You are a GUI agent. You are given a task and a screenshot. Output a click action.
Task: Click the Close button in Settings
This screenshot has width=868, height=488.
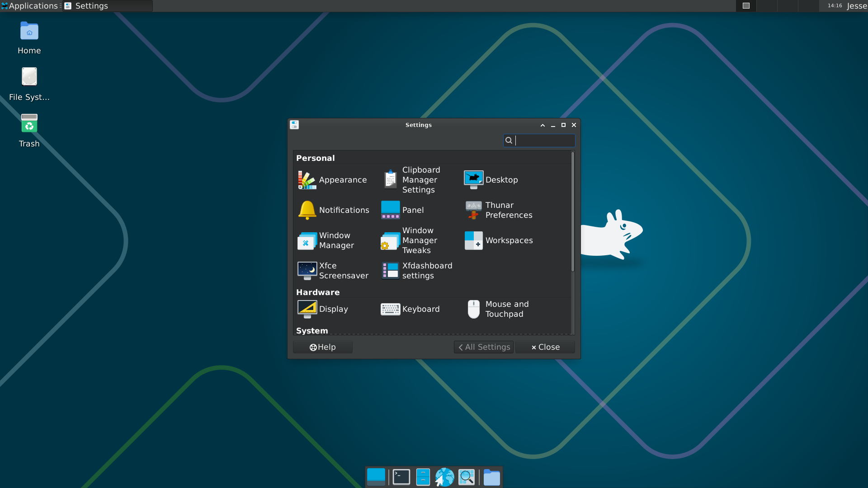pos(545,347)
